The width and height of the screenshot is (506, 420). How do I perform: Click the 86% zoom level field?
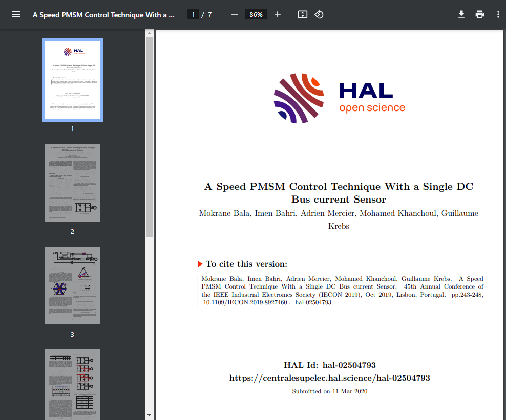(x=256, y=14)
